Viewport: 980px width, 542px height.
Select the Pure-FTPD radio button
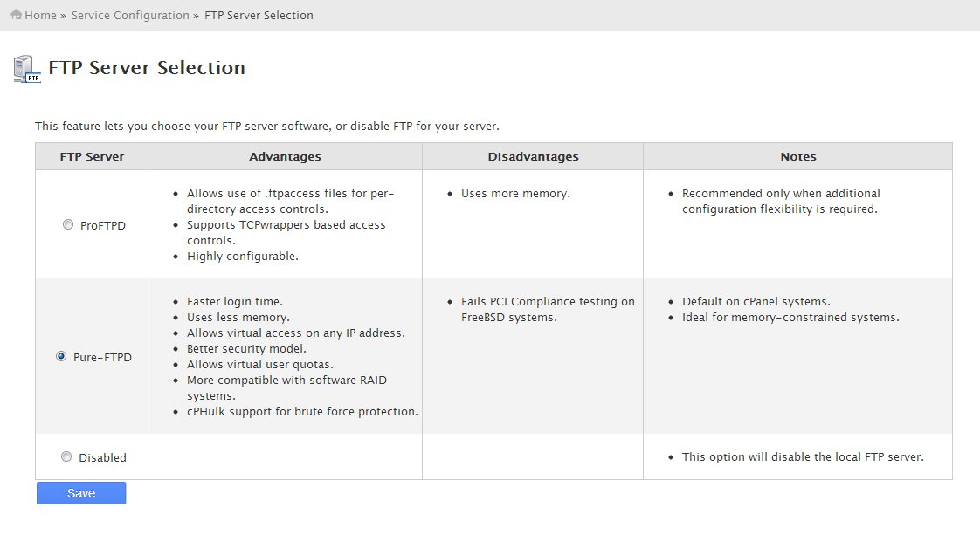61,357
